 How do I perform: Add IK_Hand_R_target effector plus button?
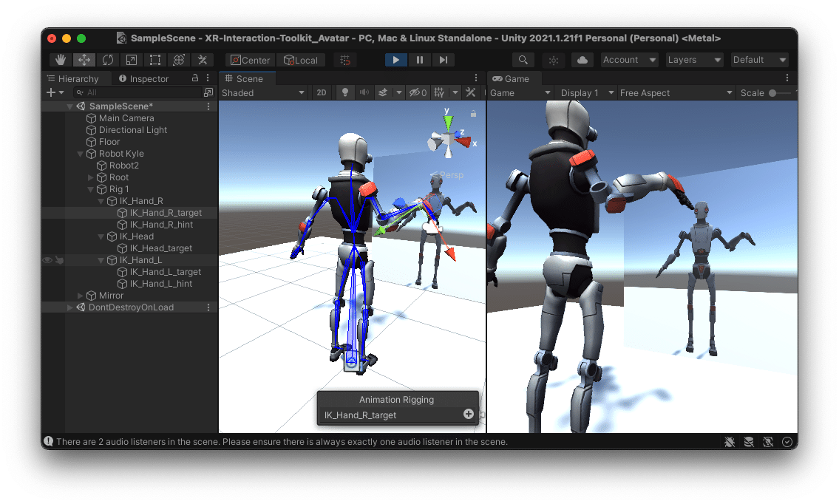pos(468,414)
